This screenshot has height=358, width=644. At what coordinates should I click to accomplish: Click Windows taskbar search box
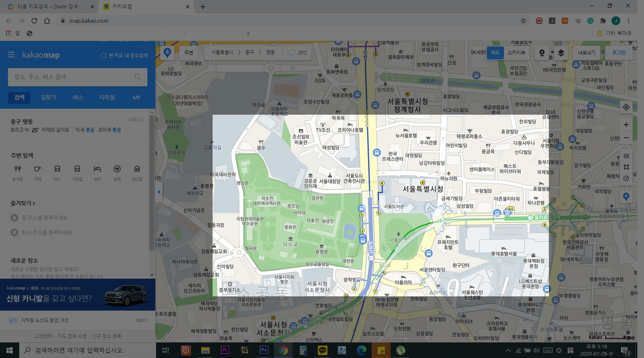click(x=88, y=350)
